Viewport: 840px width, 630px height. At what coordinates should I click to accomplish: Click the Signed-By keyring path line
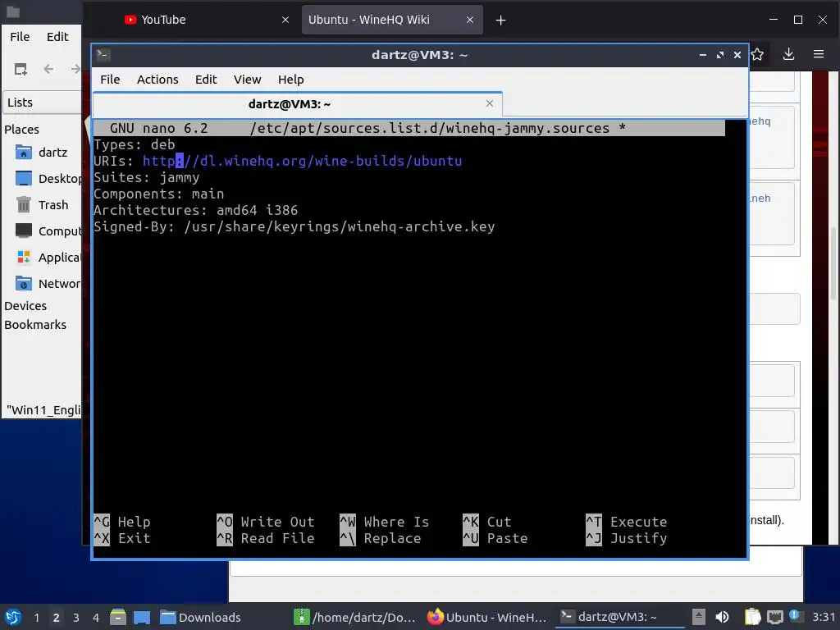(294, 226)
